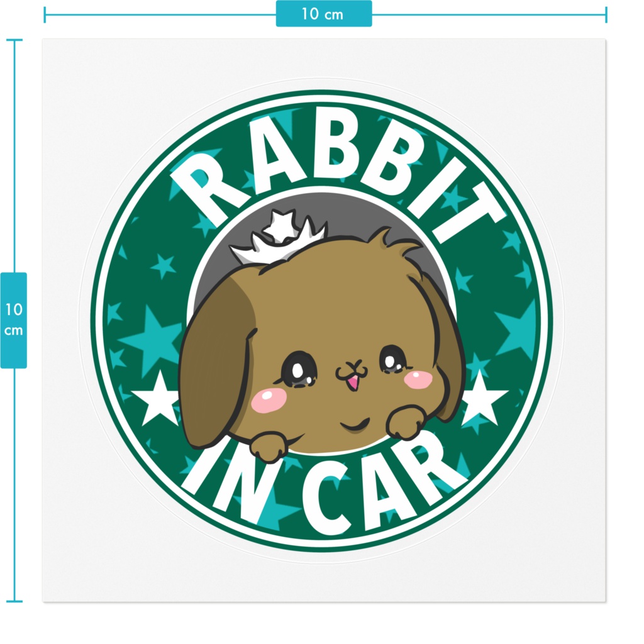Screen dimensions: 644x644
Task: Click the left "10 cm" height label
Action: 14,320
